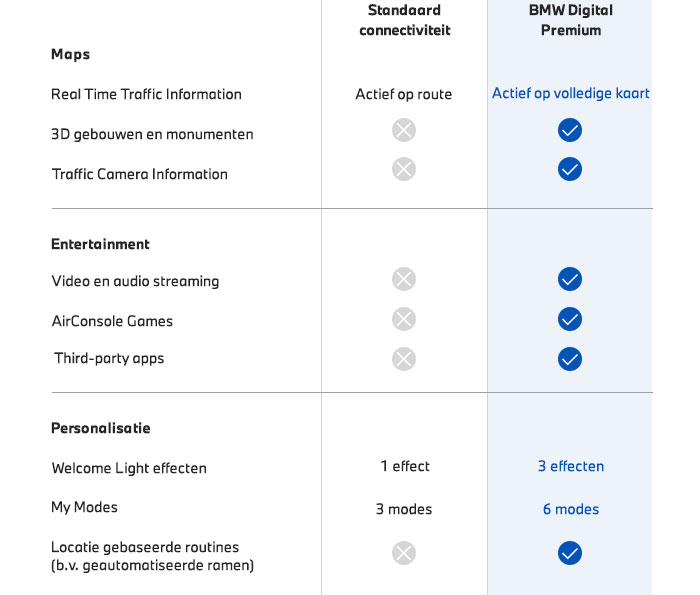Click grey cross for Locatie gebaseerde routines
The height and width of the screenshot is (595, 700).
[404, 553]
